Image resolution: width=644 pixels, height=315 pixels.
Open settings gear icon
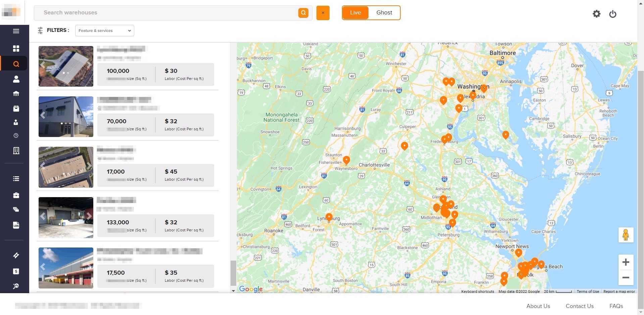[x=596, y=14]
